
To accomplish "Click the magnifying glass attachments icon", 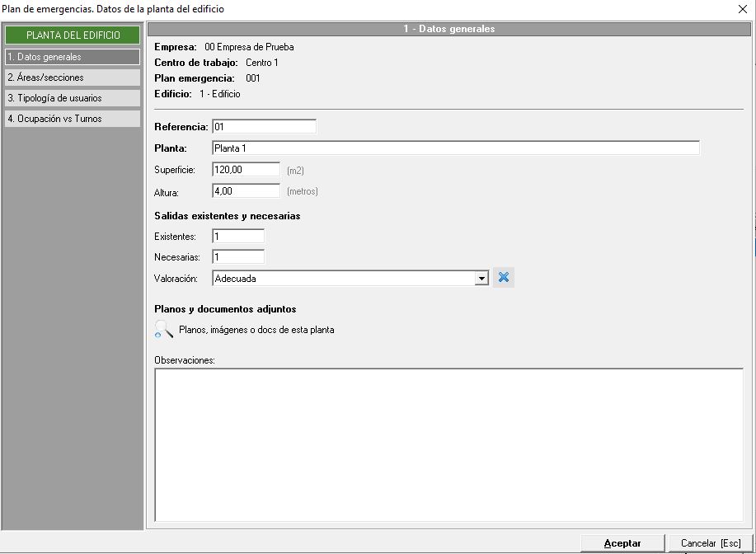I will [x=163, y=330].
